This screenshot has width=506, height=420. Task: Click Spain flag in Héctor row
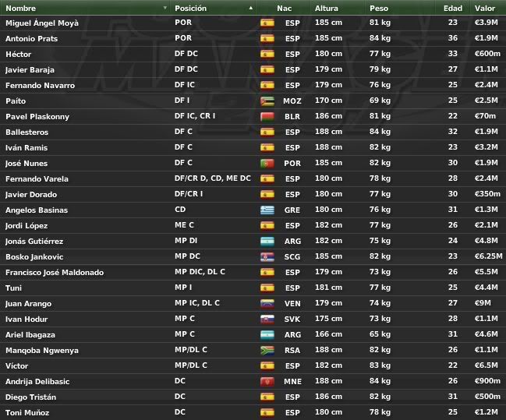click(267, 54)
